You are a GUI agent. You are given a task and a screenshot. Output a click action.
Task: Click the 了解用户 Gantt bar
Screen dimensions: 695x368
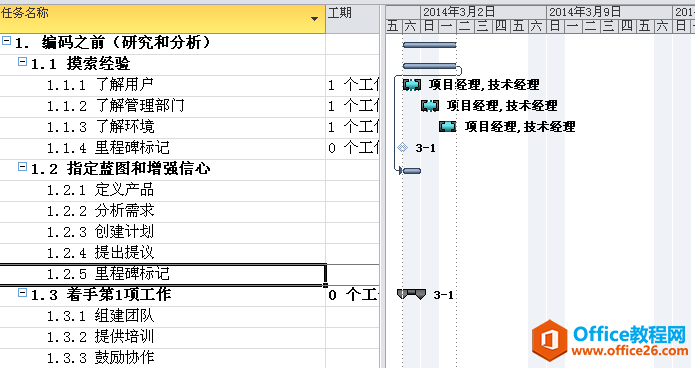[412, 85]
